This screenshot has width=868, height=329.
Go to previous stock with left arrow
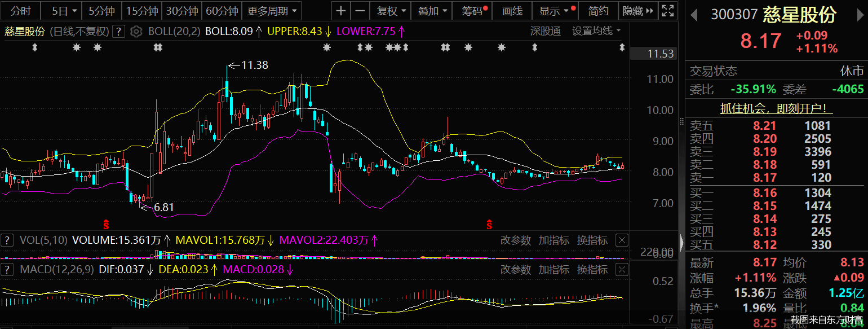click(694, 15)
